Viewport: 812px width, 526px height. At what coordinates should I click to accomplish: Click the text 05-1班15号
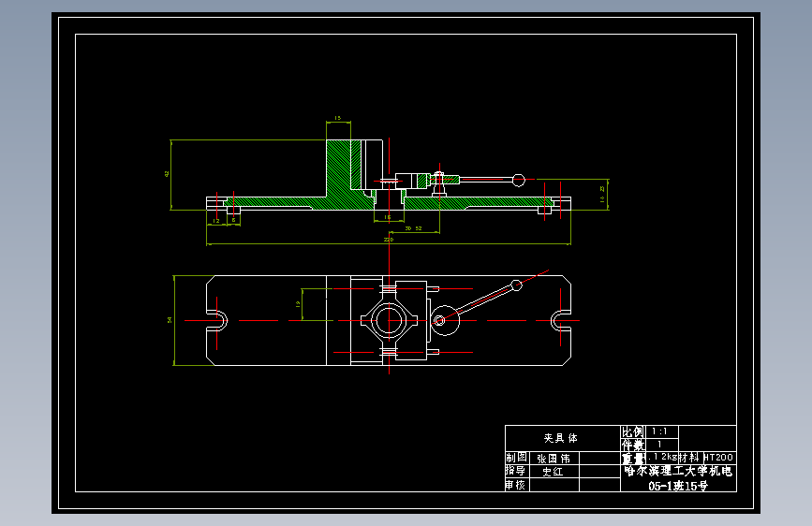[678, 486]
